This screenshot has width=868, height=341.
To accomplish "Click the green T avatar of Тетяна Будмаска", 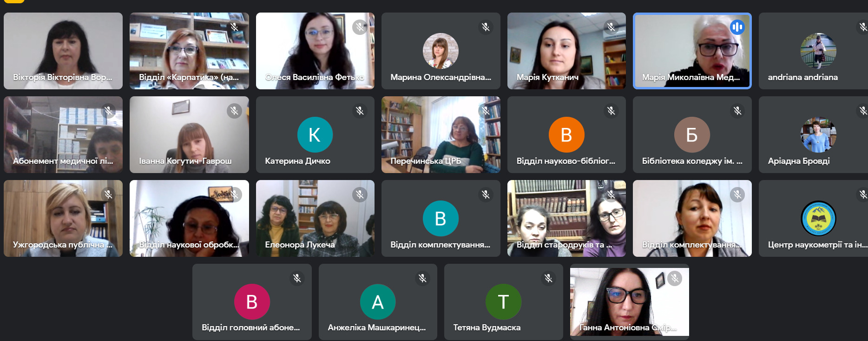I will pyautogui.click(x=503, y=302).
